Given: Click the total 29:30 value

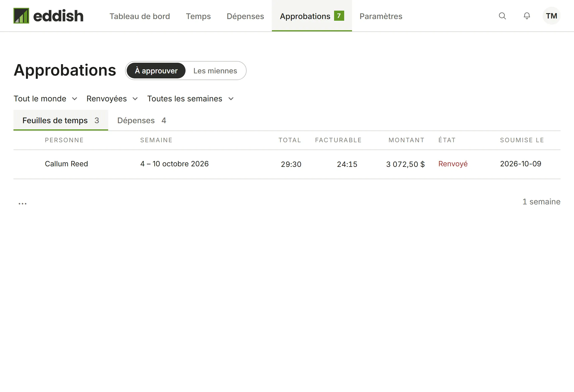Looking at the screenshot, I should click(x=291, y=164).
